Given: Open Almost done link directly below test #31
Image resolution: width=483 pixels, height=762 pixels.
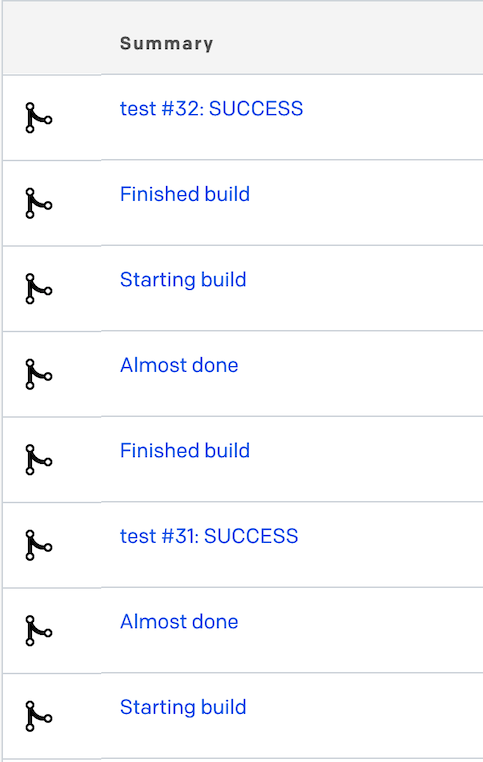Looking at the screenshot, I should (179, 622).
